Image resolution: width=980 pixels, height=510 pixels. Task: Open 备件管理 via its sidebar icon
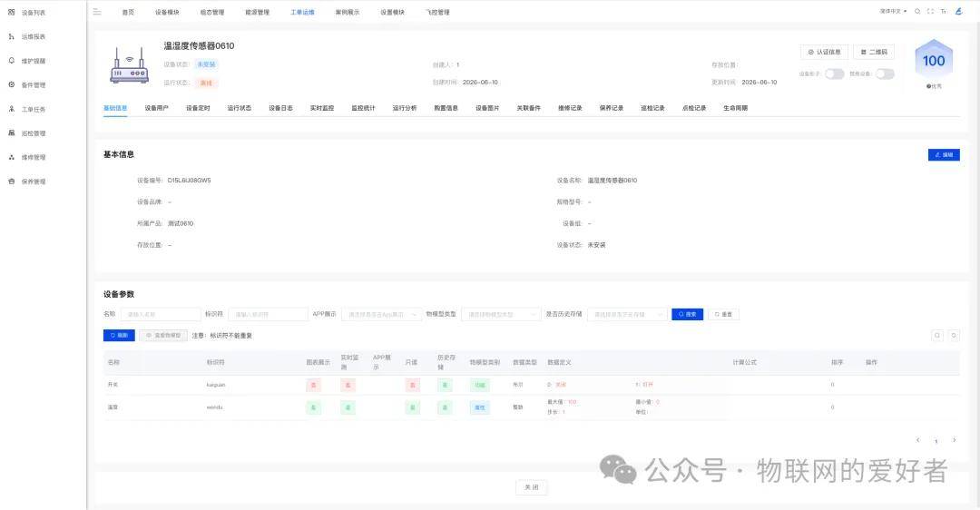pyautogui.click(x=11, y=84)
